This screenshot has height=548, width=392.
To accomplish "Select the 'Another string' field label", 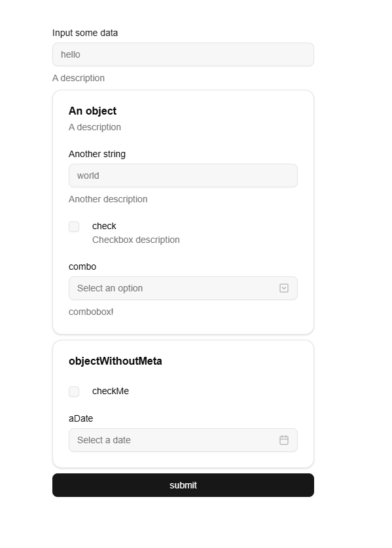I will pyautogui.click(x=97, y=154).
